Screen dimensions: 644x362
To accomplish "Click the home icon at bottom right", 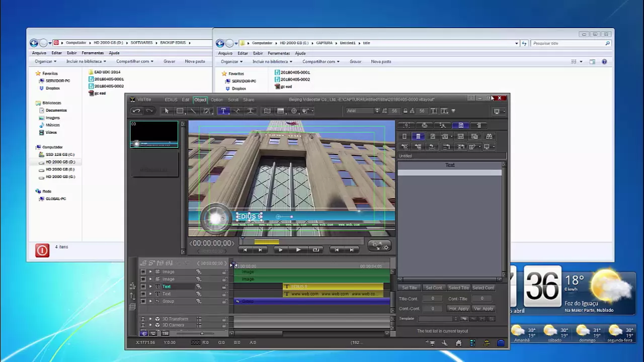I will 458,343.
